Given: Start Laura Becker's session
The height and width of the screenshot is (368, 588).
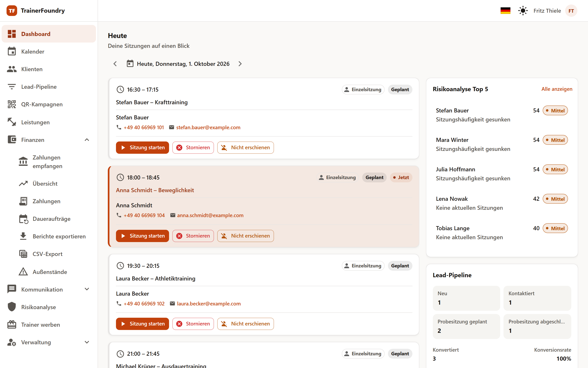Looking at the screenshot, I should [142, 324].
